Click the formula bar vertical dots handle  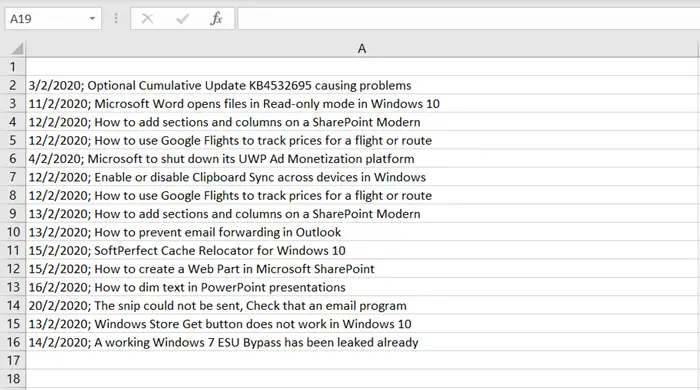point(116,18)
